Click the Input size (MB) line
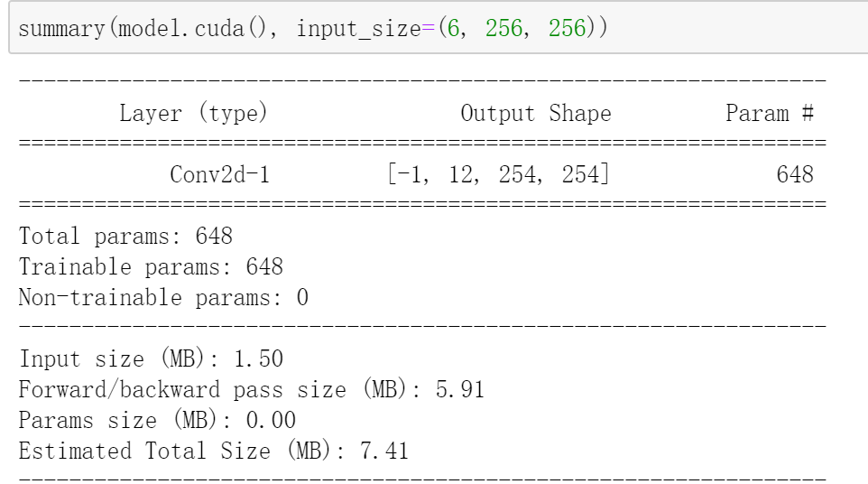868x484 pixels. tap(151, 358)
